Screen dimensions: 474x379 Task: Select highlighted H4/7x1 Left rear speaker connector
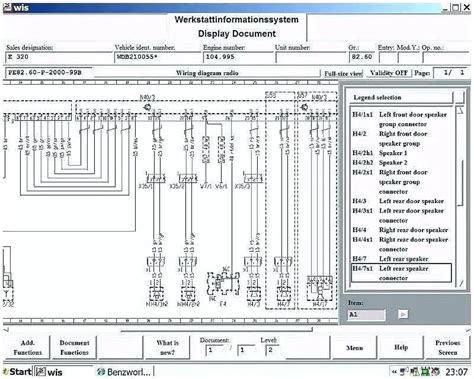401,273
